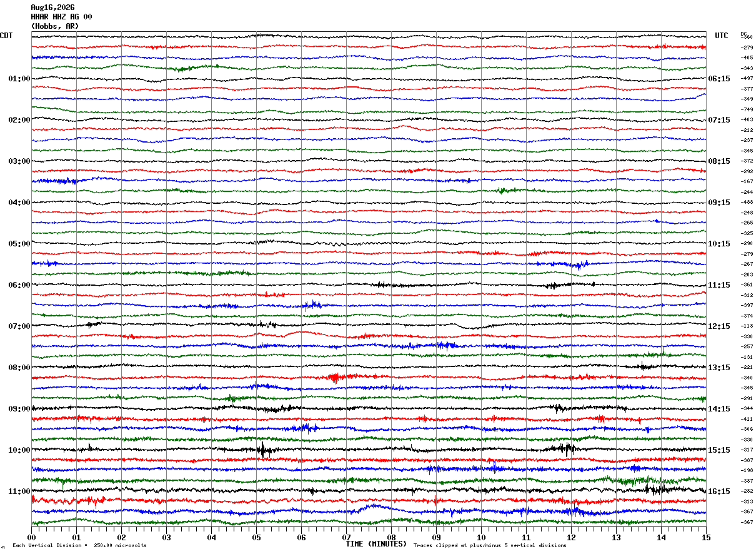Select the 03:00 CDT time label
This screenshot has width=756, height=554.
[x=19, y=161]
